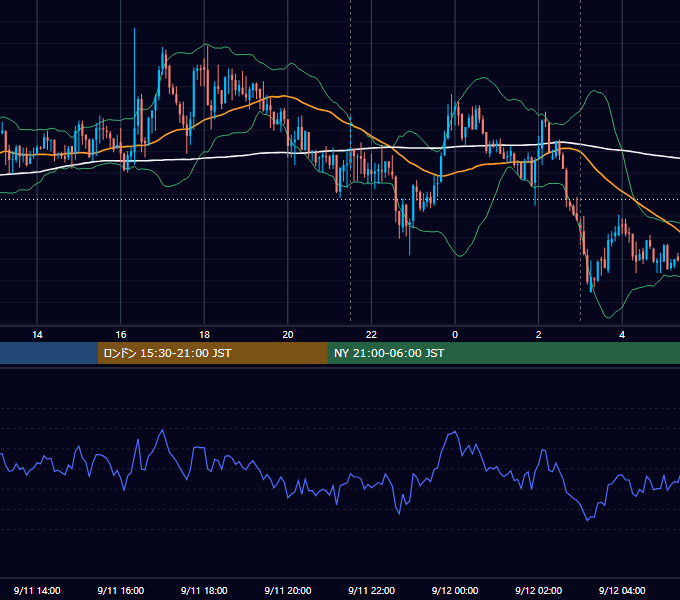Click the 18 hour label on price chart axis
Viewport: 680px width, 600px height.
coord(204,335)
